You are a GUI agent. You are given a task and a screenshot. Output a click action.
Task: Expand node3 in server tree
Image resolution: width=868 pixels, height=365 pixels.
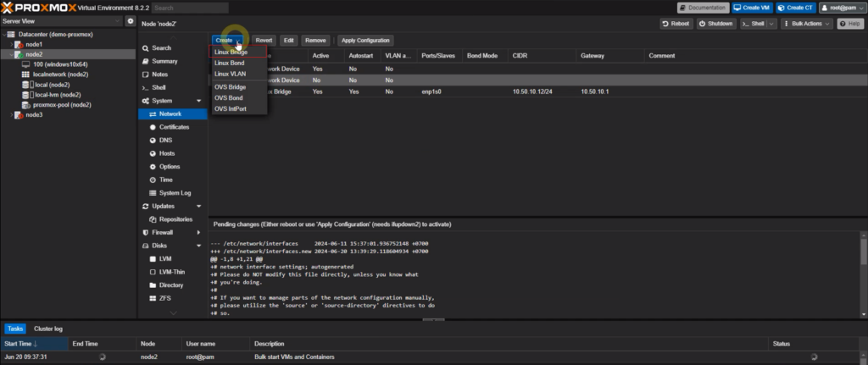click(11, 115)
